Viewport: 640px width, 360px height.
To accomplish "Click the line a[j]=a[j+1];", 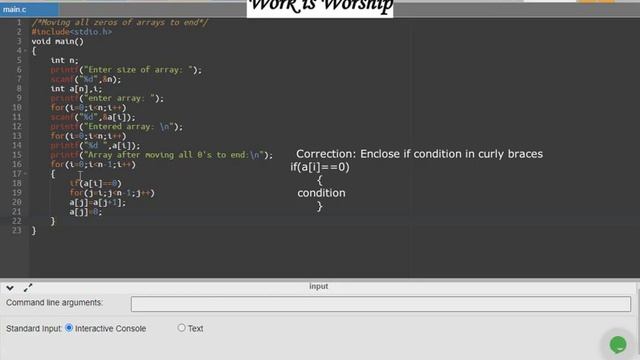I will (x=98, y=202).
